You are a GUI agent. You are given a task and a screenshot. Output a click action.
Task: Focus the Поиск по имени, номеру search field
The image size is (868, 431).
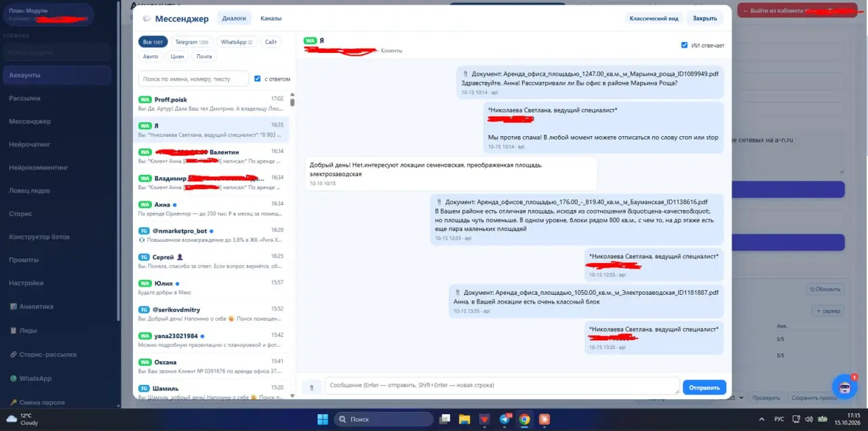click(193, 79)
